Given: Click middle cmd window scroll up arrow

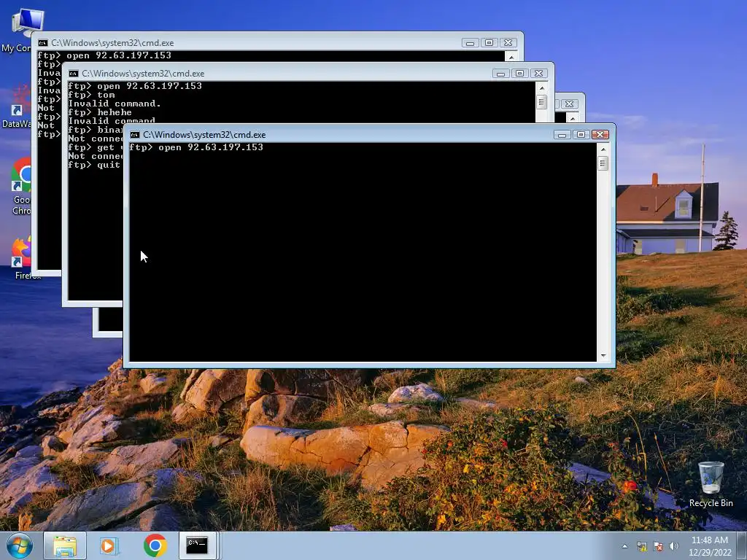Looking at the screenshot, I should coord(542,88).
